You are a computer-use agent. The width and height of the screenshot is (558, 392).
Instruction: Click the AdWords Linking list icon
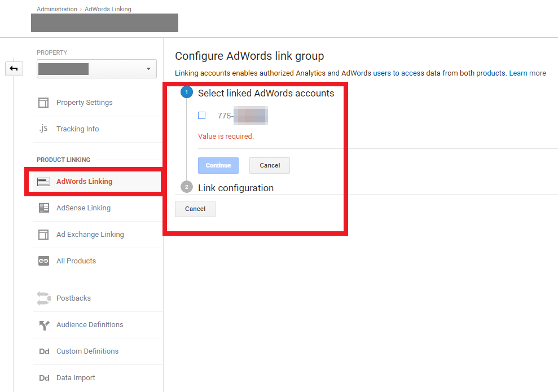(x=44, y=182)
